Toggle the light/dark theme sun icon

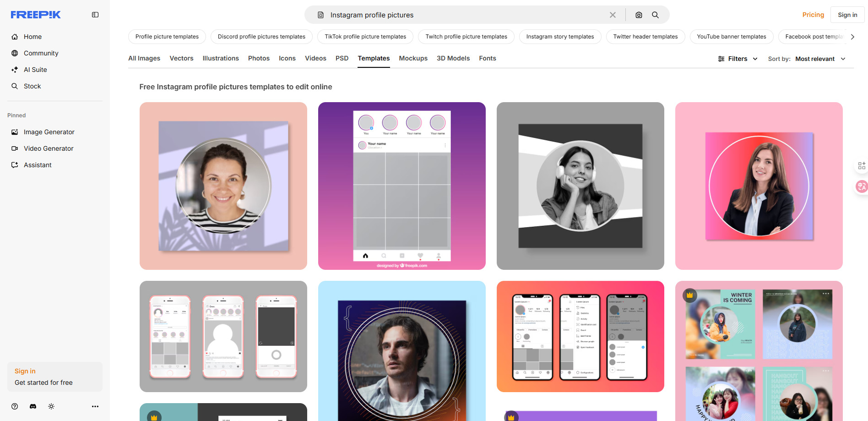[51, 406]
